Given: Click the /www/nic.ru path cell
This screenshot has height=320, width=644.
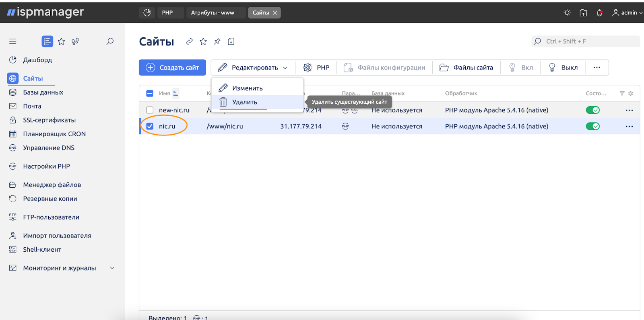Looking at the screenshot, I should [x=225, y=126].
